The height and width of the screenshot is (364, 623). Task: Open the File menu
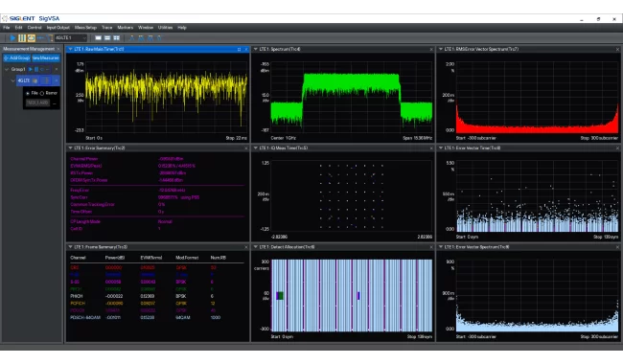pyautogui.click(x=7, y=28)
